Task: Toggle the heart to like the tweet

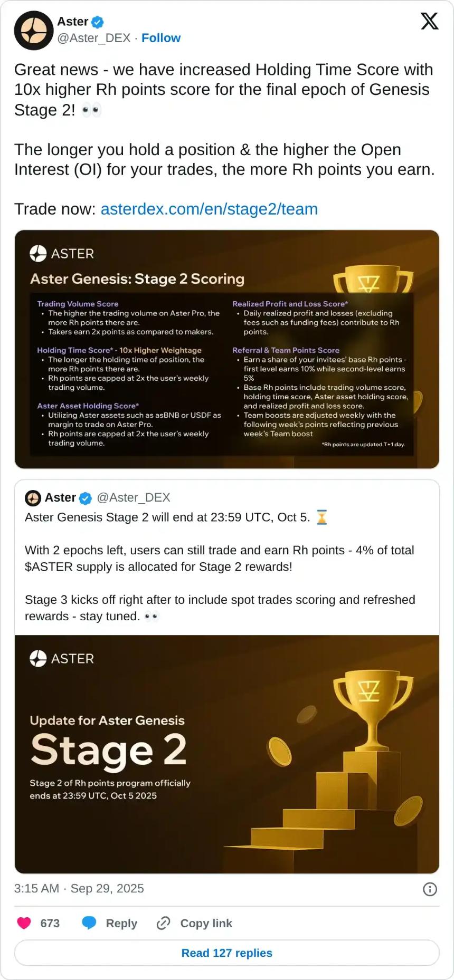Action: pos(23,923)
